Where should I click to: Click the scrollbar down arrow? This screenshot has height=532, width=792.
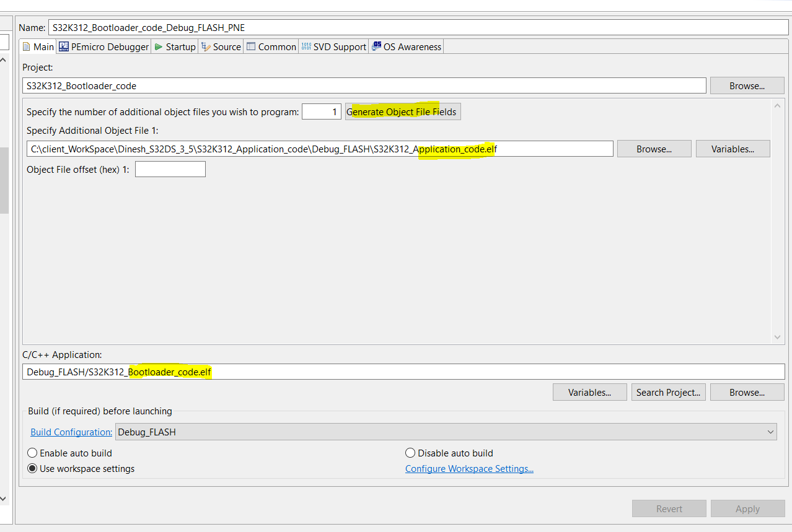point(777,337)
